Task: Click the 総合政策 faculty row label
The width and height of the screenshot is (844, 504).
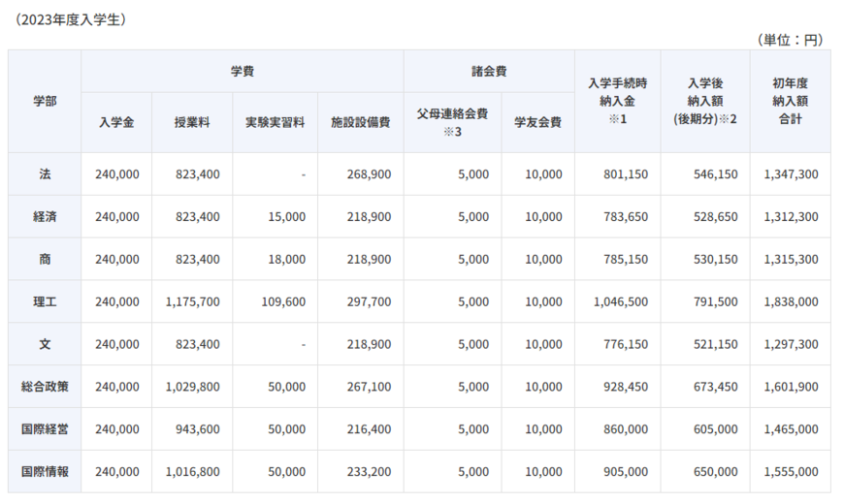Action: coord(45,387)
